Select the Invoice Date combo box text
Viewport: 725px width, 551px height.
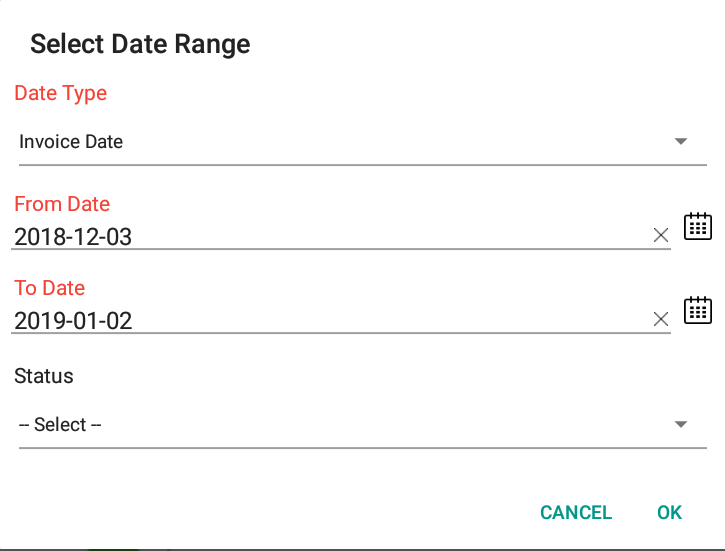[x=71, y=141]
